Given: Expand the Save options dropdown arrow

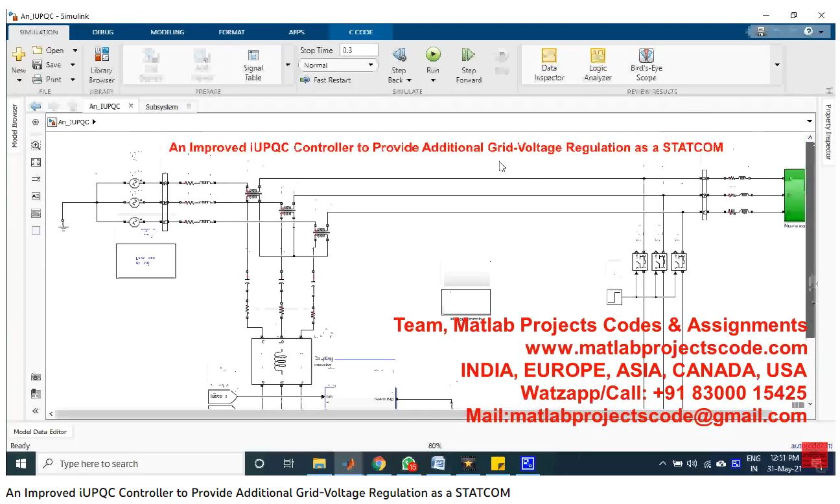Looking at the screenshot, I should [x=73, y=65].
